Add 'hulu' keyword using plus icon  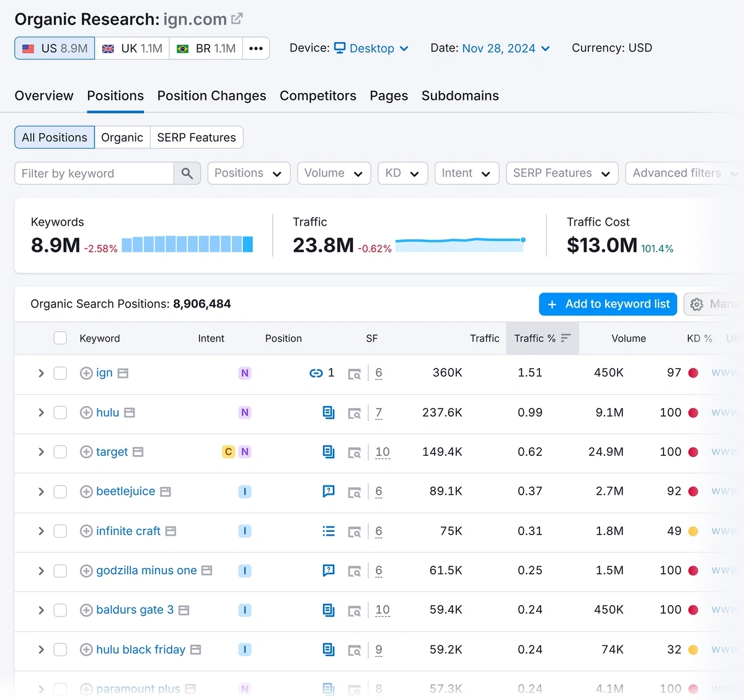point(86,413)
